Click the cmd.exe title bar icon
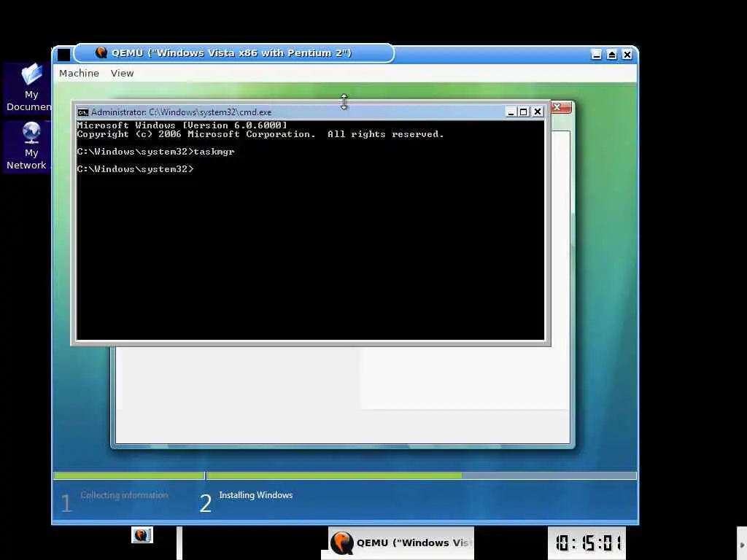This screenshot has height=560, width=747. click(83, 112)
